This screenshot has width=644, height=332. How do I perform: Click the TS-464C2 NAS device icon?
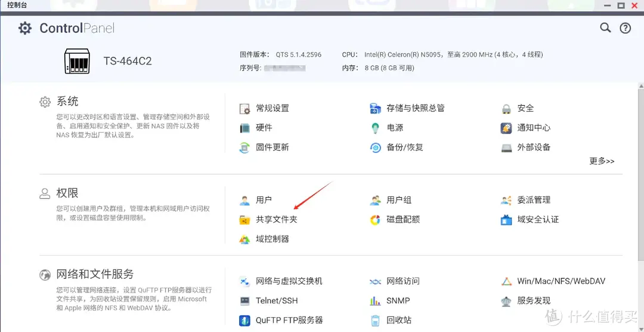tap(77, 61)
